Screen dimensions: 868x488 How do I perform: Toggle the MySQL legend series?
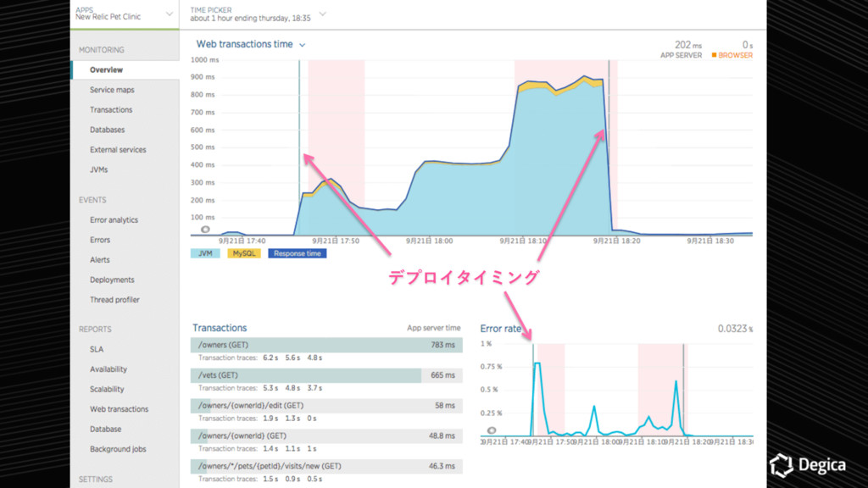click(x=244, y=253)
